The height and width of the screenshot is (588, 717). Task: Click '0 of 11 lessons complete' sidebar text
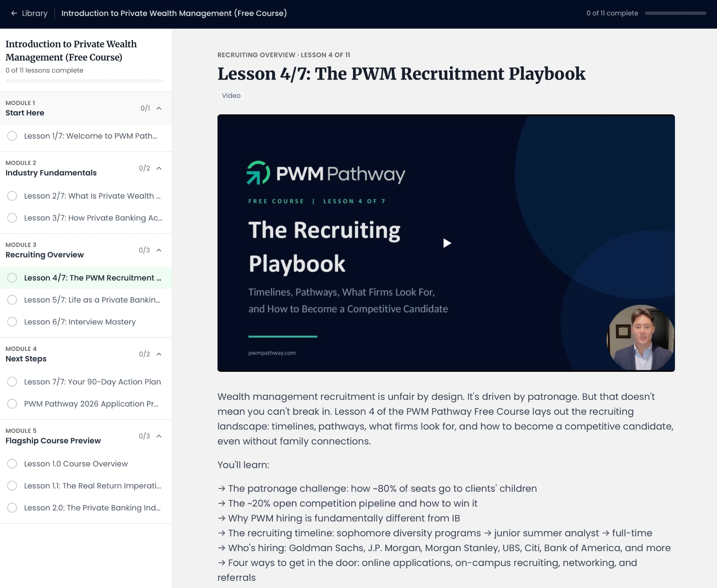coord(44,70)
